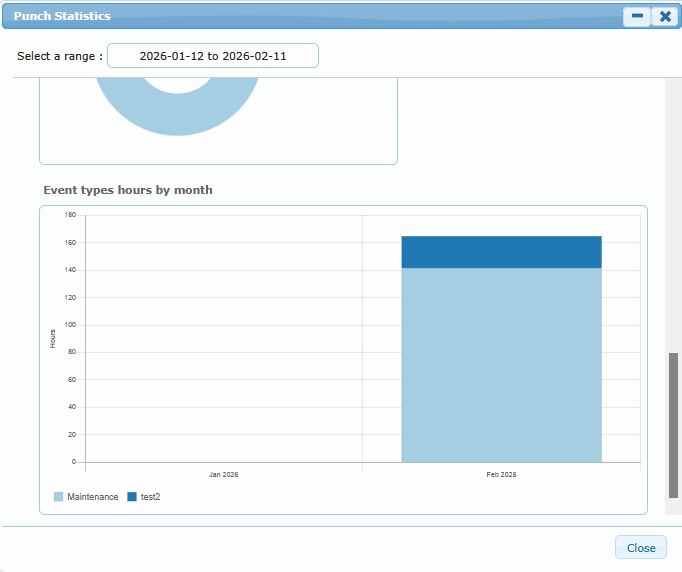Click the 'Select a range' label
The height and width of the screenshot is (572, 682).
(x=60, y=56)
